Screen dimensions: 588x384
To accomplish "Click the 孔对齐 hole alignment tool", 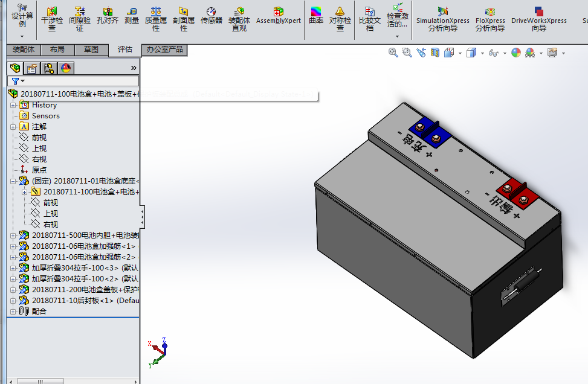I will coord(108,16).
